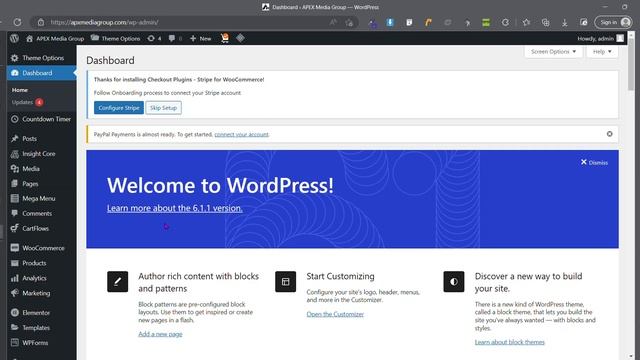640x360 pixels.
Task: Open CartFlows menu
Action: click(x=41, y=229)
